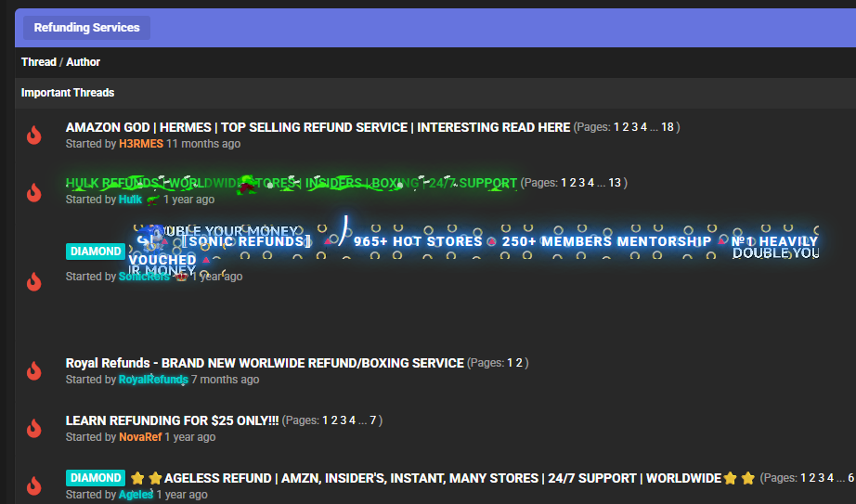
Task: View the H3RMES user profile
Action: click(x=141, y=144)
